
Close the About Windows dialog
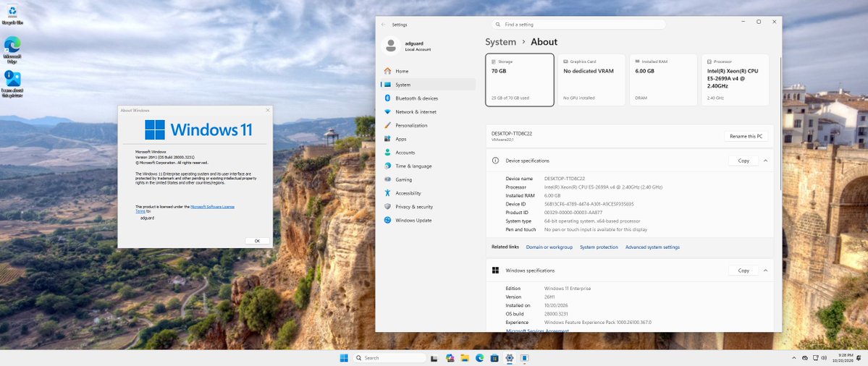[x=268, y=111]
